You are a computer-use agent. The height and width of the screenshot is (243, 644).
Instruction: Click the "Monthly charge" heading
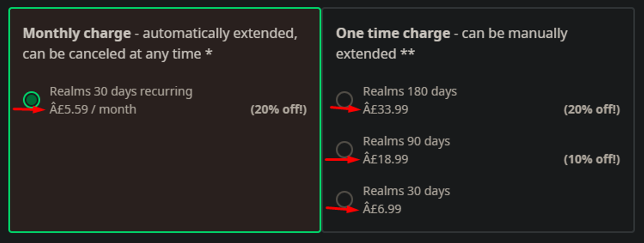77,33
